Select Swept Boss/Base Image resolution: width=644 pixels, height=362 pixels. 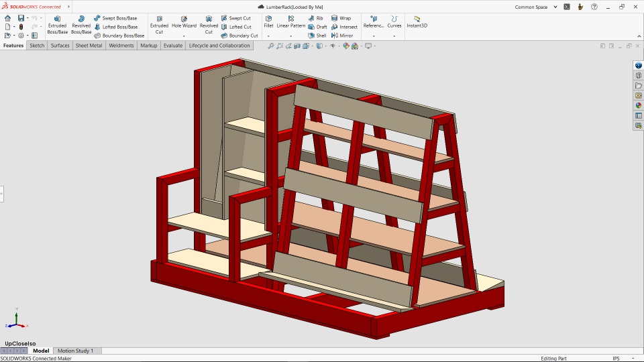(115, 18)
